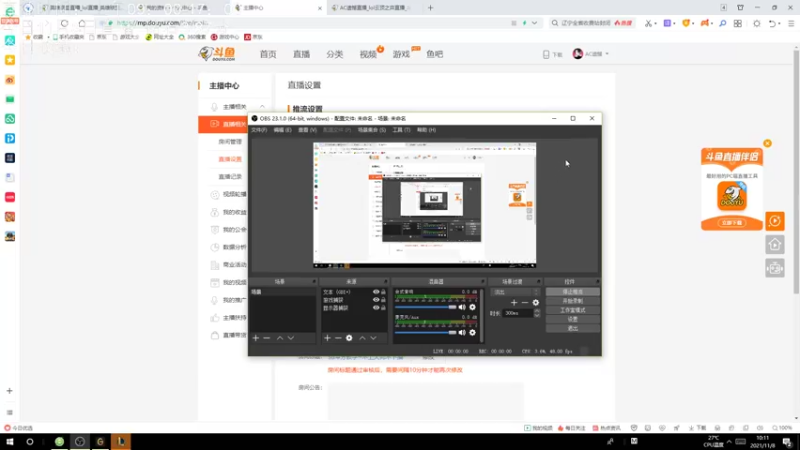Add a new source with plus icon
Image resolution: width=800 pixels, height=450 pixels.
click(327, 338)
